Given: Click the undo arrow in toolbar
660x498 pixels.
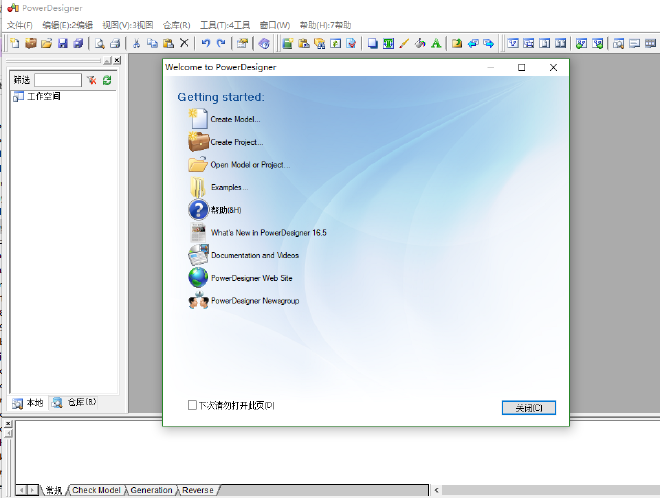Looking at the screenshot, I should [205, 43].
